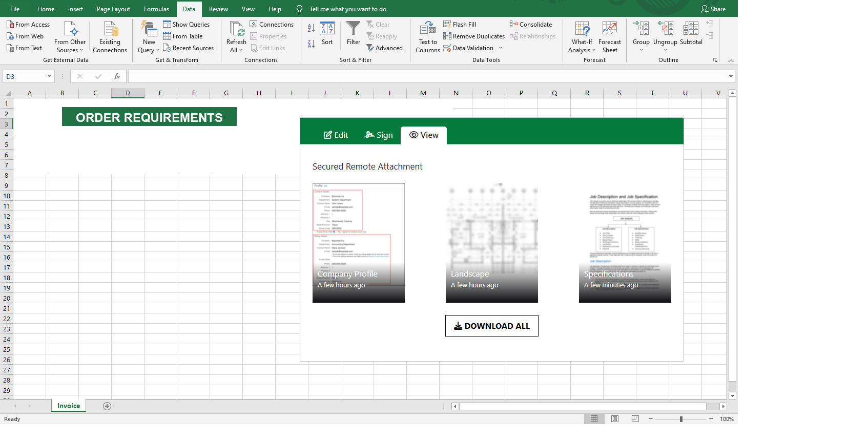Switch to Page Break Preview view
Viewport: 868px width, 442px height.
[x=635, y=419]
